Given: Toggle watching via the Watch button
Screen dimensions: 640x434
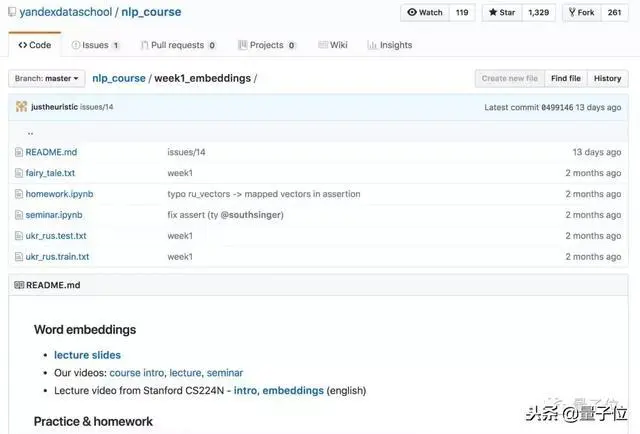Looking at the screenshot, I should (424, 13).
